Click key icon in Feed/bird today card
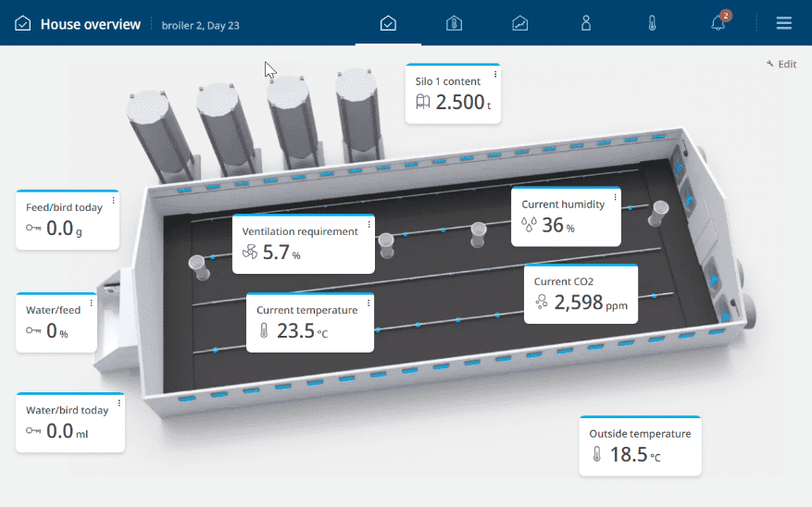This screenshot has width=812, height=507. (x=33, y=228)
